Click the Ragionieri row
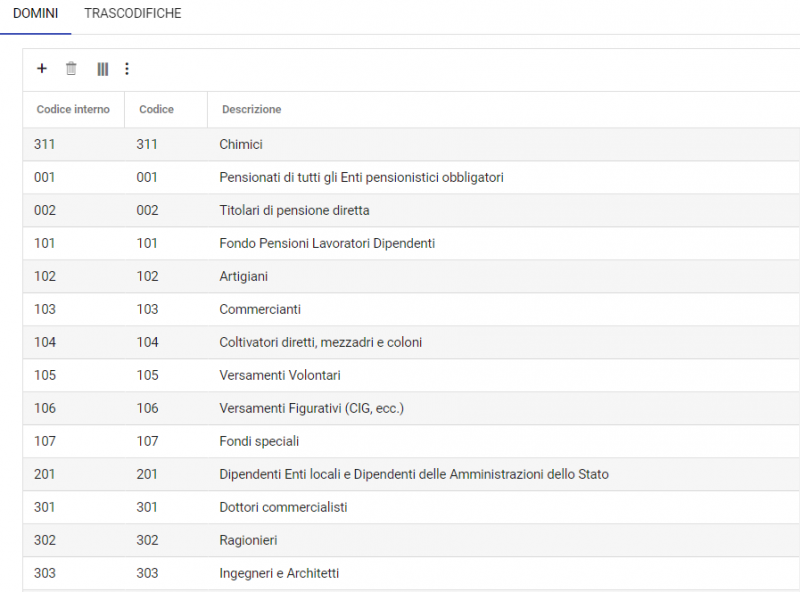This screenshot has width=800, height=592. tap(248, 541)
